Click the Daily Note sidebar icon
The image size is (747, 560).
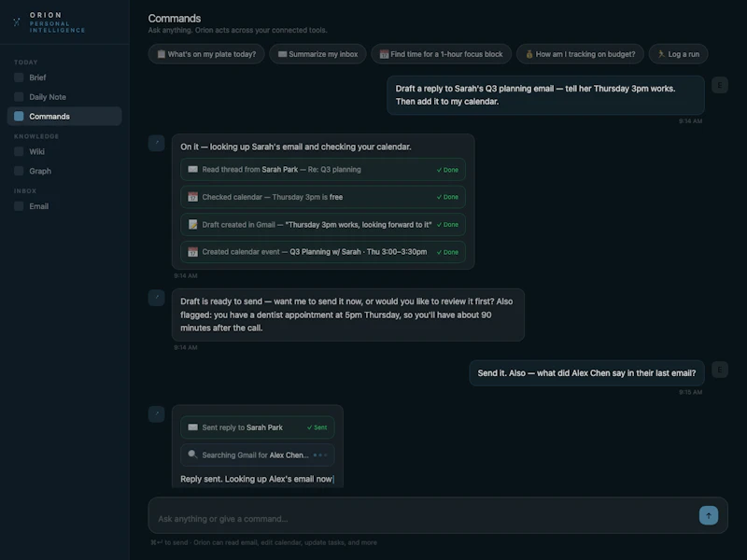point(19,97)
